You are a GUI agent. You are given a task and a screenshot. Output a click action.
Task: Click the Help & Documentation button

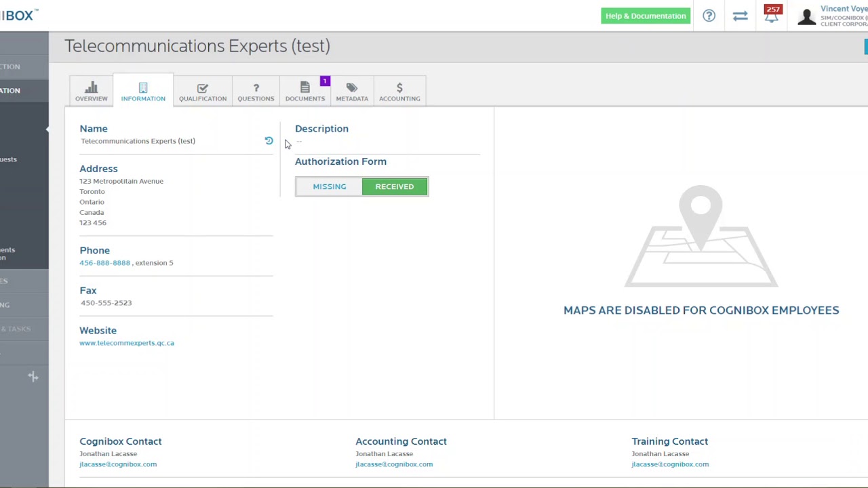[x=645, y=16]
